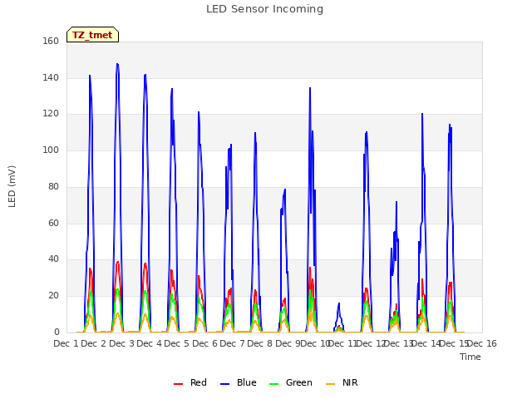This screenshot has height=399, width=532.
Task: Toggle the Green series legend entry
Action: 290,382
